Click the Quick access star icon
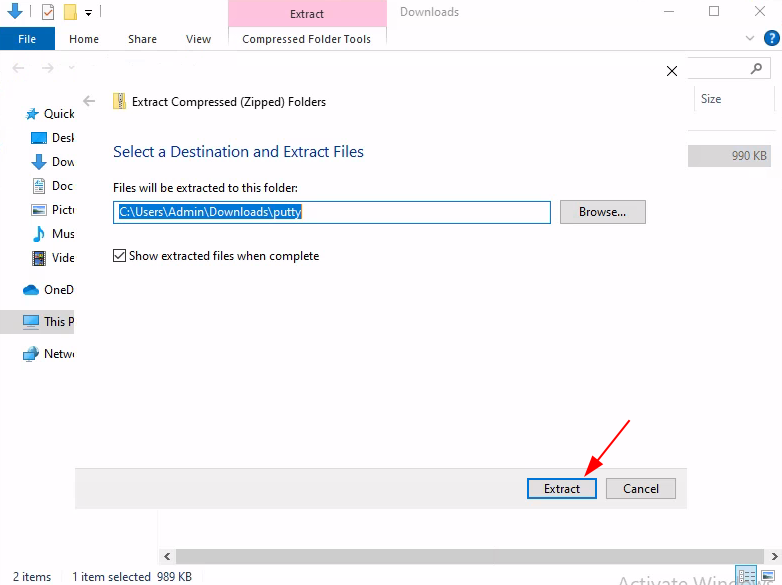Image resolution: width=782 pixels, height=585 pixels. pos(32,114)
